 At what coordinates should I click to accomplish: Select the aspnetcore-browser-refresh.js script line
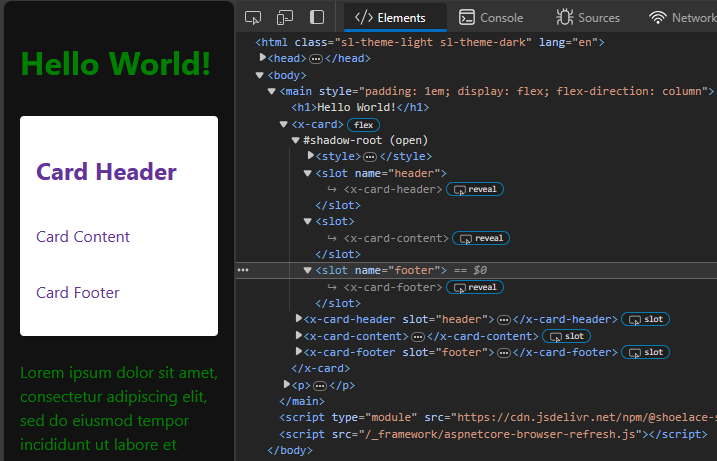coord(493,434)
